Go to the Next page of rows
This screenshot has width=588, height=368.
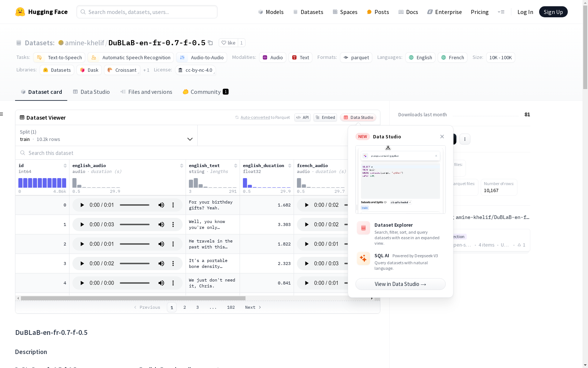[x=253, y=307]
